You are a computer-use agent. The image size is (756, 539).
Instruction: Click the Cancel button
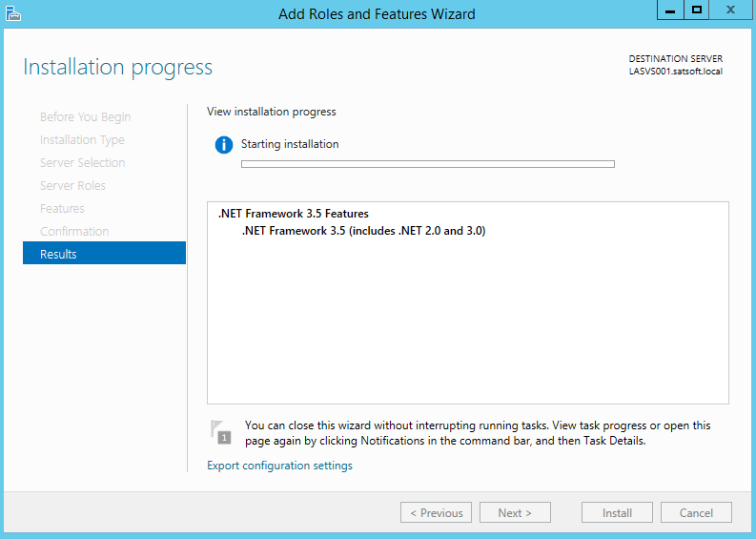[x=696, y=512]
